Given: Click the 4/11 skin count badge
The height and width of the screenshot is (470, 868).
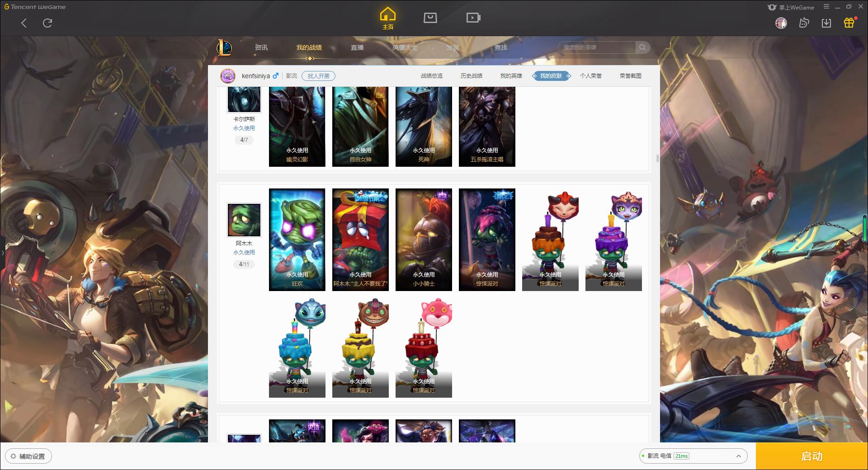Looking at the screenshot, I should click(x=244, y=264).
